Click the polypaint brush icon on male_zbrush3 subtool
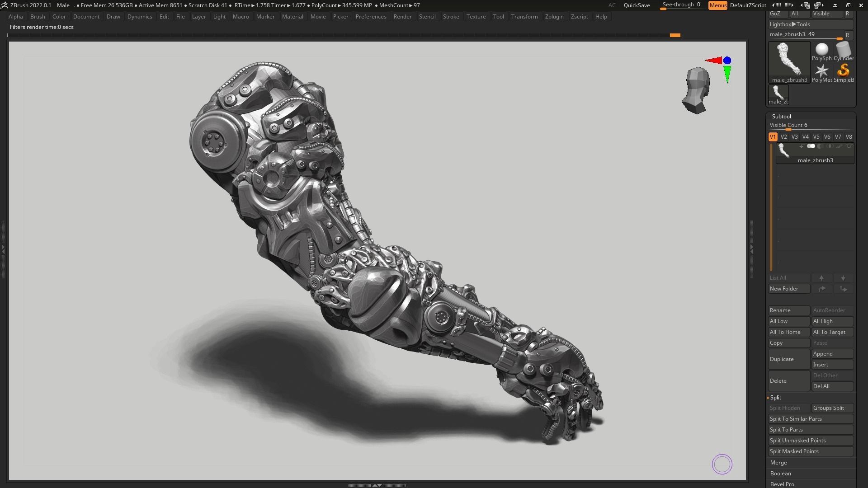This screenshot has width=868, height=488. (839, 146)
